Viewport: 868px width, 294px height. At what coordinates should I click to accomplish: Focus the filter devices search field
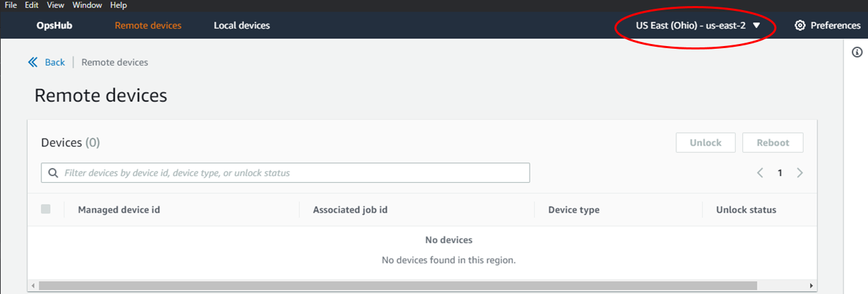[x=292, y=173]
